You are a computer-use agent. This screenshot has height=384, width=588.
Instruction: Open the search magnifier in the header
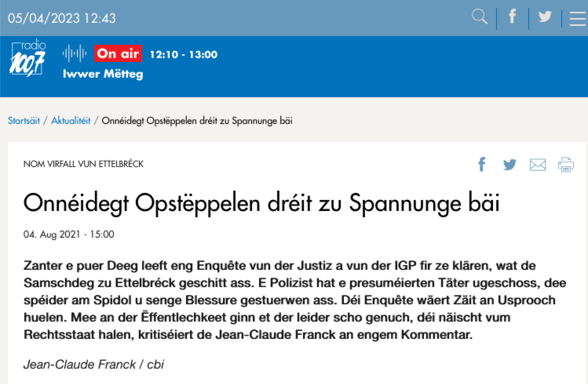click(x=479, y=17)
